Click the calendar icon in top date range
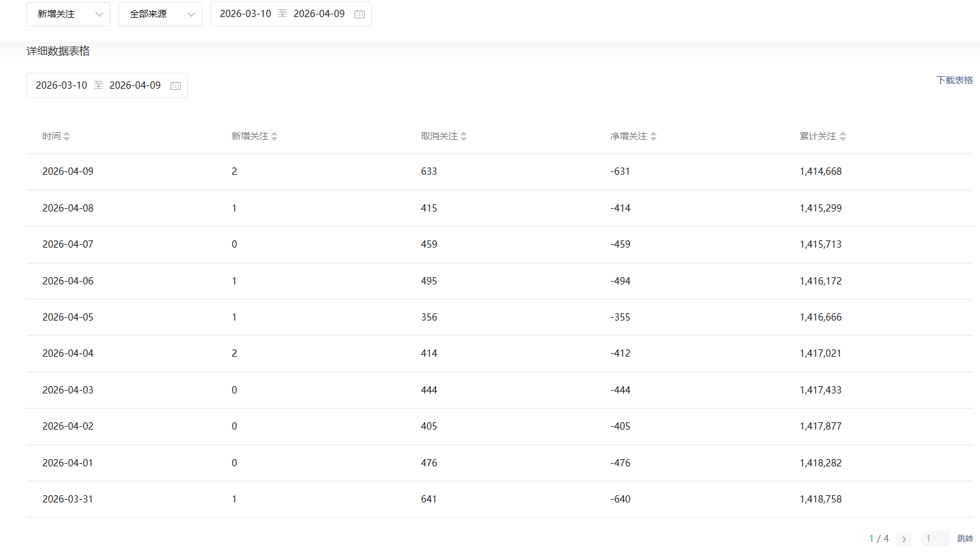The height and width of the screenshot is (557, 980). point(360,14)
